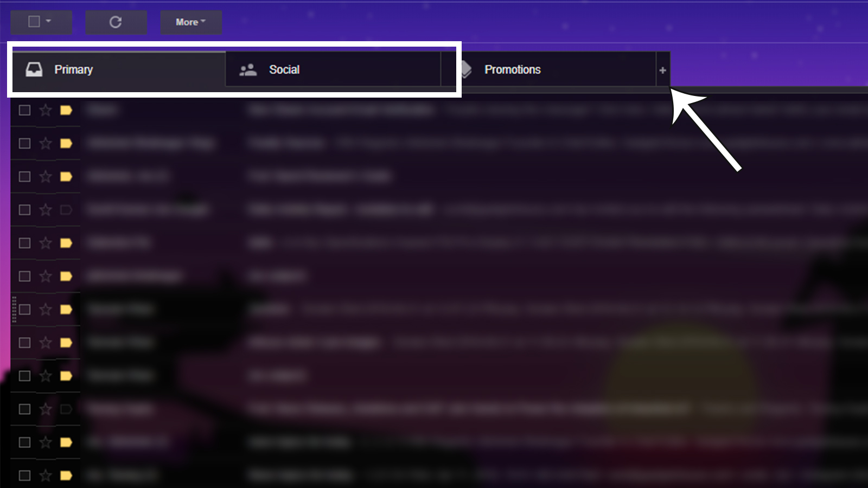Viewport: 868px width, 488px height.
Task: Click the Social people icon
Action: click(248, 69)
